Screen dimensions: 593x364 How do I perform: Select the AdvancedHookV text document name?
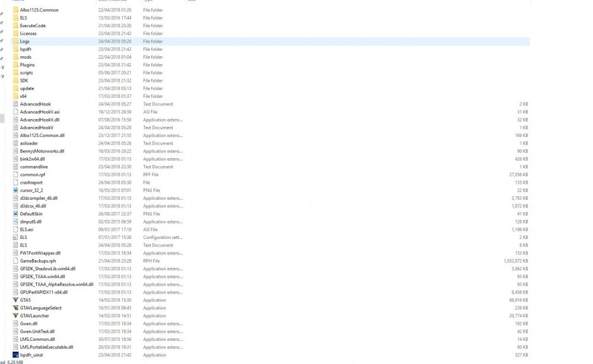tap(37, 127)
